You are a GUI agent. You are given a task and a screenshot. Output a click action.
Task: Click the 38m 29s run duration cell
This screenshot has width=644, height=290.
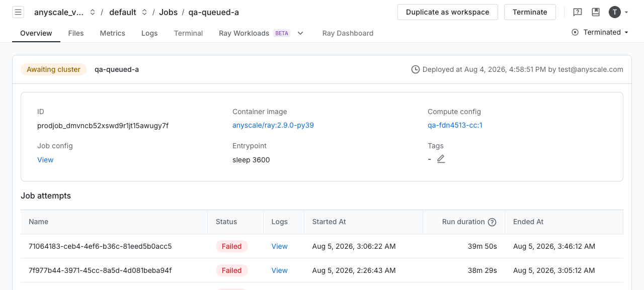tap(482, 270)
